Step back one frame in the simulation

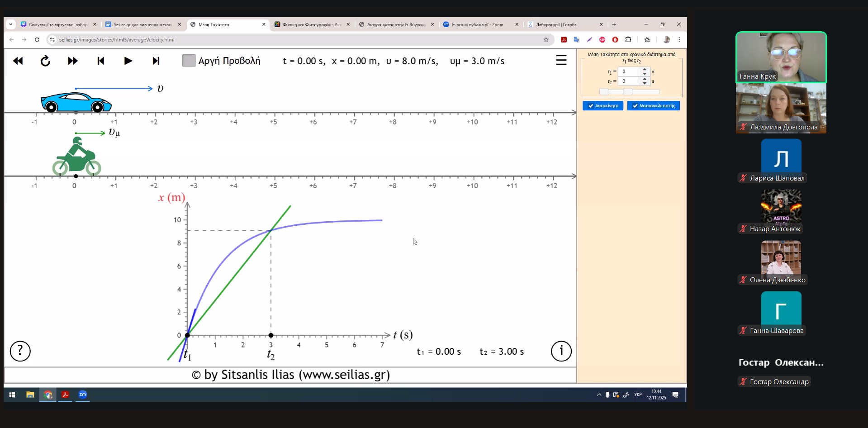[101, 61]
